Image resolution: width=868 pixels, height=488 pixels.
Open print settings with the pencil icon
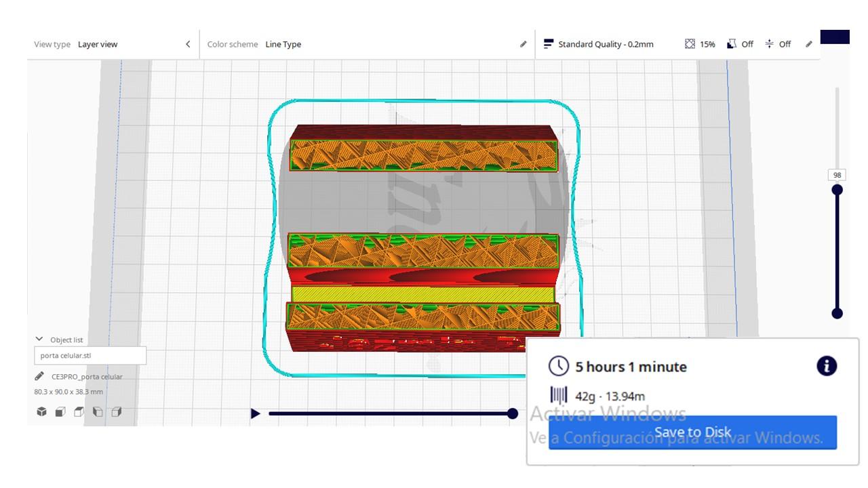coord(808,44)
